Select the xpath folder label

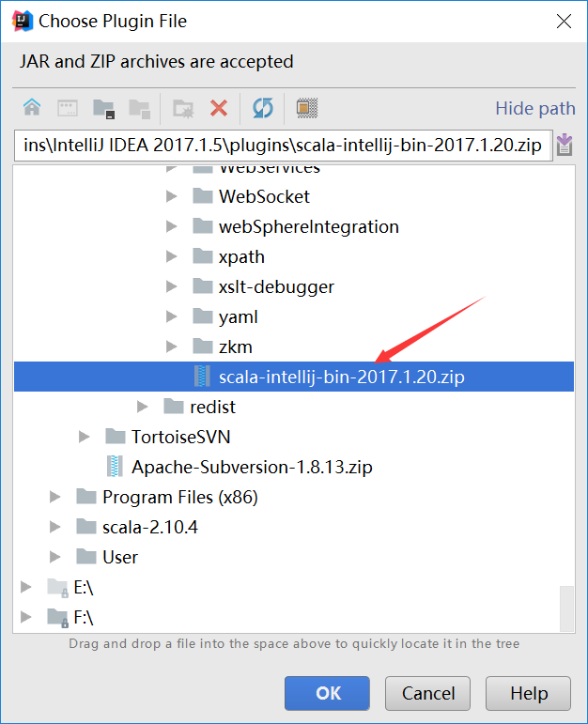pos(241,256)
